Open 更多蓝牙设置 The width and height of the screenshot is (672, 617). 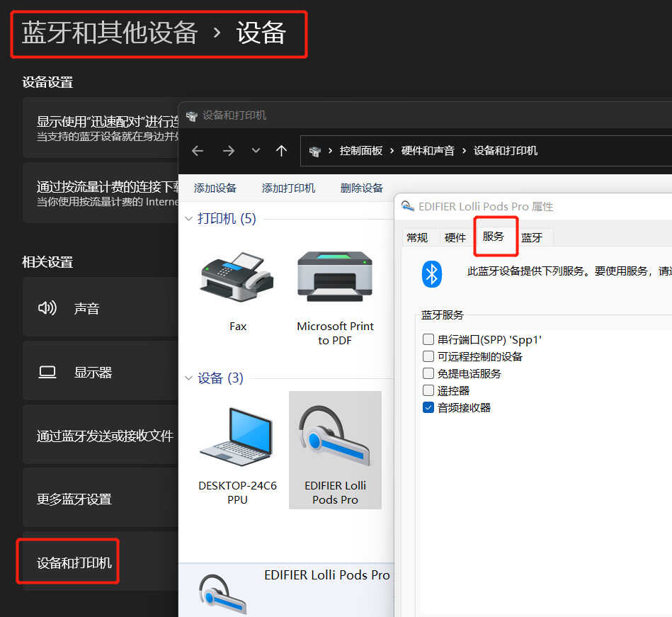101,498
